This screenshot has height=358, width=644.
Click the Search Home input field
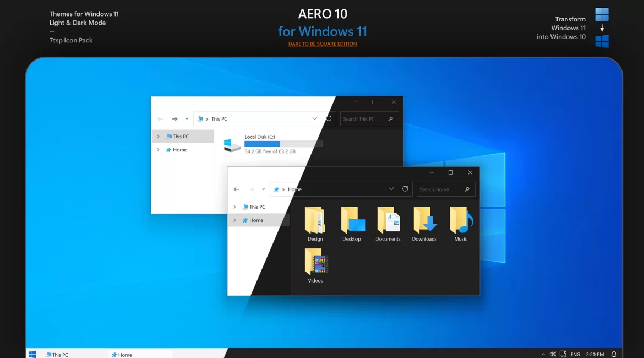pos(439,189)
